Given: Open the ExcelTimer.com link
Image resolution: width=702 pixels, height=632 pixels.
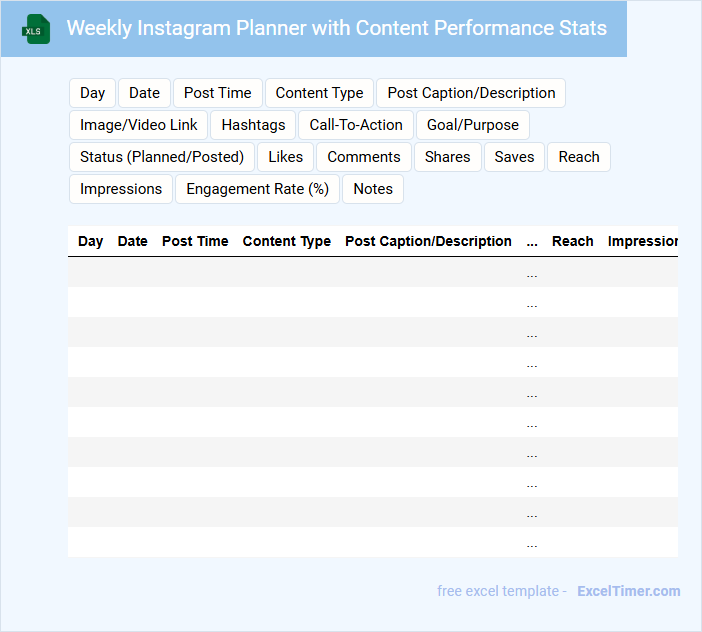Looking at the screenshot, I should (x=628, y=591).
